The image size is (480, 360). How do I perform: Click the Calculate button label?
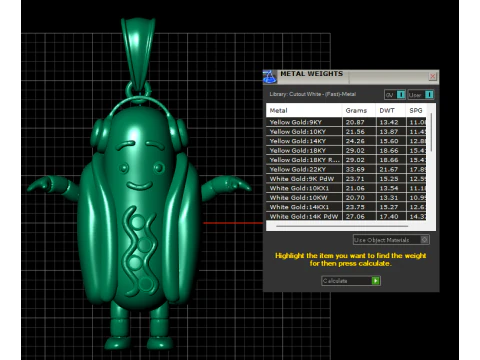(335, 281)
